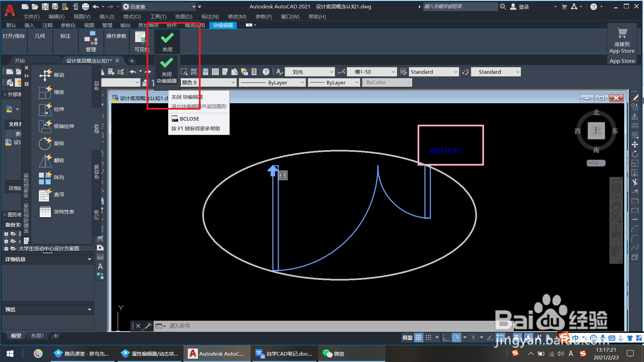Toggle polar tracking in status bar
Image resolution: width=644 pixels, height=362 pixels.
point(456,338)
